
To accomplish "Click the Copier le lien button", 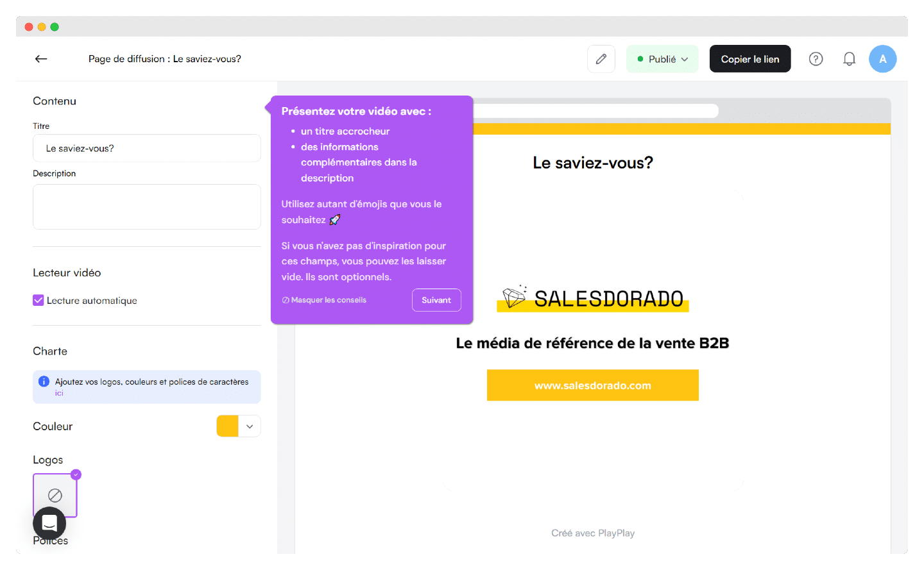I will [x=750, y=59].
